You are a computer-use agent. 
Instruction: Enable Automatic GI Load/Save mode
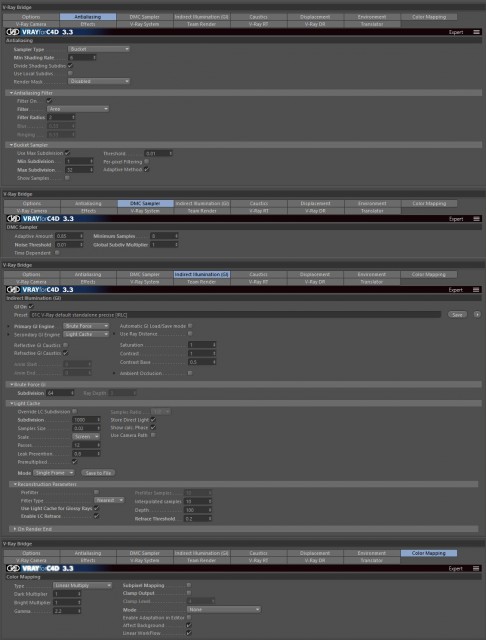pos(190,326)
